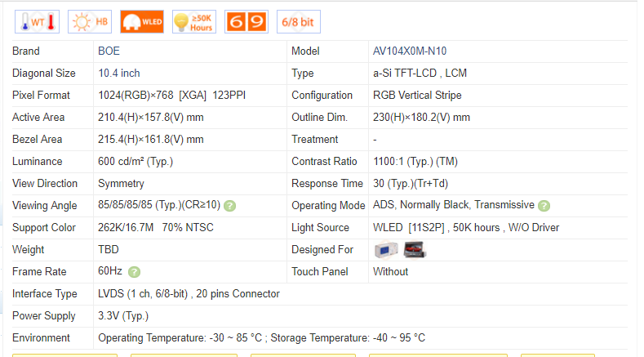Click the RGB Vertical Stripe value
The image size is (644, 357).
[x=417, y=96]
